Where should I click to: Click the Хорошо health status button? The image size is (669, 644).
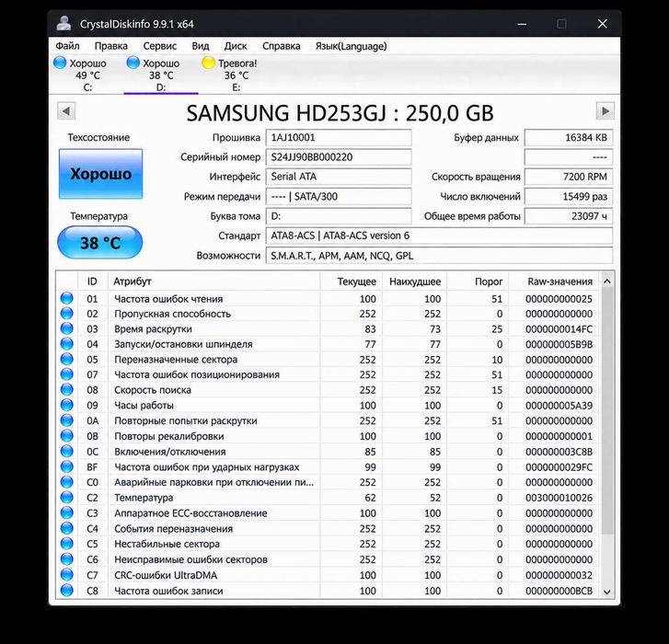(x=100, y=174)
